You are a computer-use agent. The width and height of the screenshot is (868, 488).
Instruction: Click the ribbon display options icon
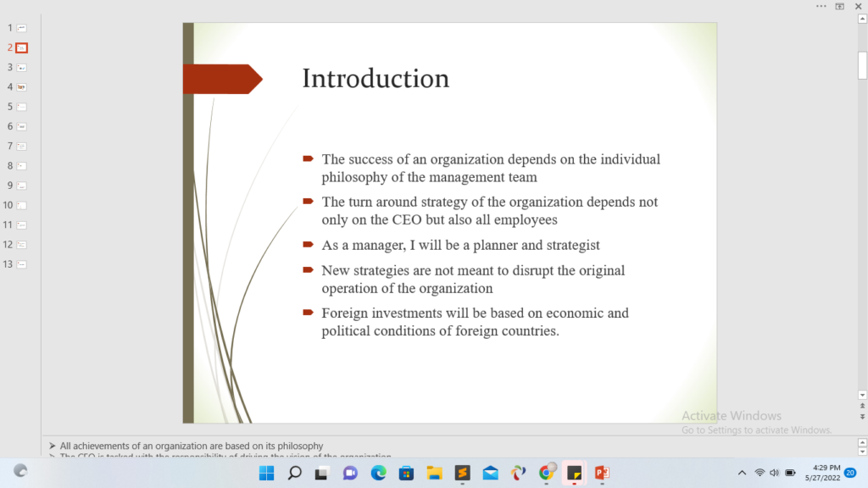(x=839, y=6)
